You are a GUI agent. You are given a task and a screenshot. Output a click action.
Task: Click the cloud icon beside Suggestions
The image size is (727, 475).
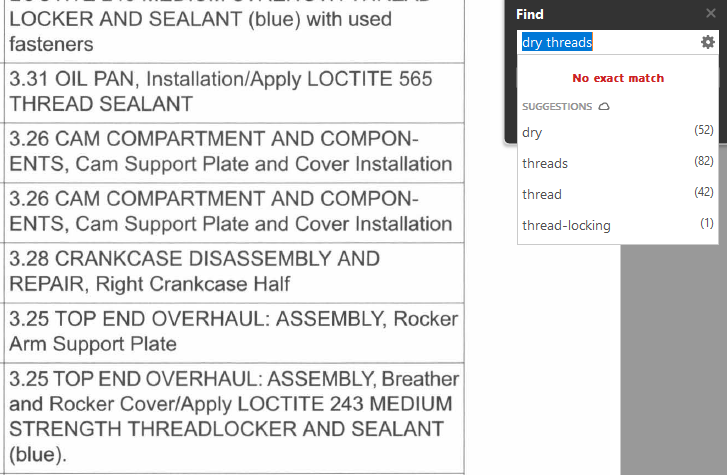tap(604, 106)
